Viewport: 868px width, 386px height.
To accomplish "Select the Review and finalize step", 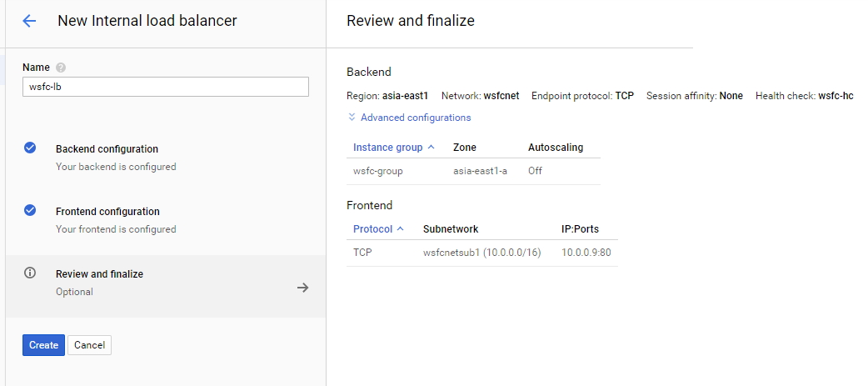I will [99, 274].
